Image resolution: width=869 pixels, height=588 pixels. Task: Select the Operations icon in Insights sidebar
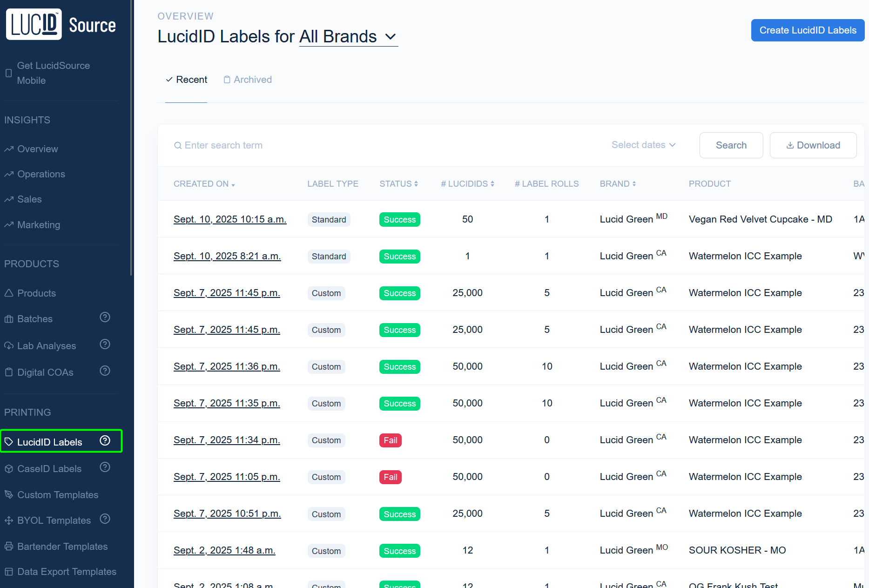(x=9, y=174)
